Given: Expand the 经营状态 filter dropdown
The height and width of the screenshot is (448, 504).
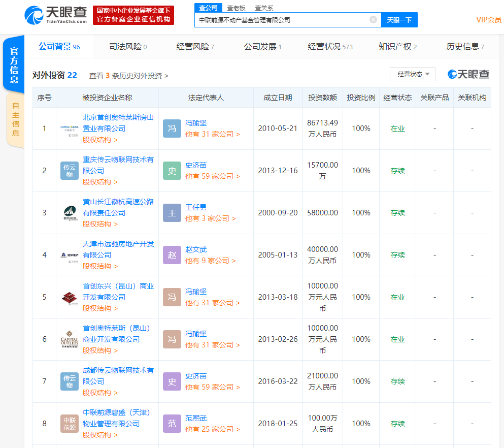Looking at the screenshot, I should click(413, 74).
